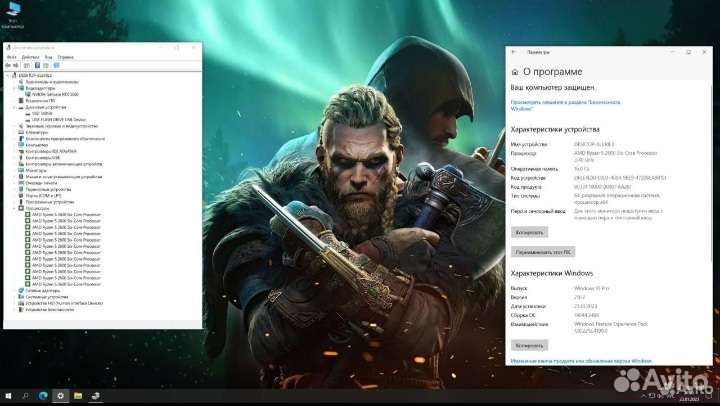Image resolution: width=720 pixels, height=406 pixels.
Task: Collapse the Видеоадаптеры category
Action: click(x=15, y=88)
